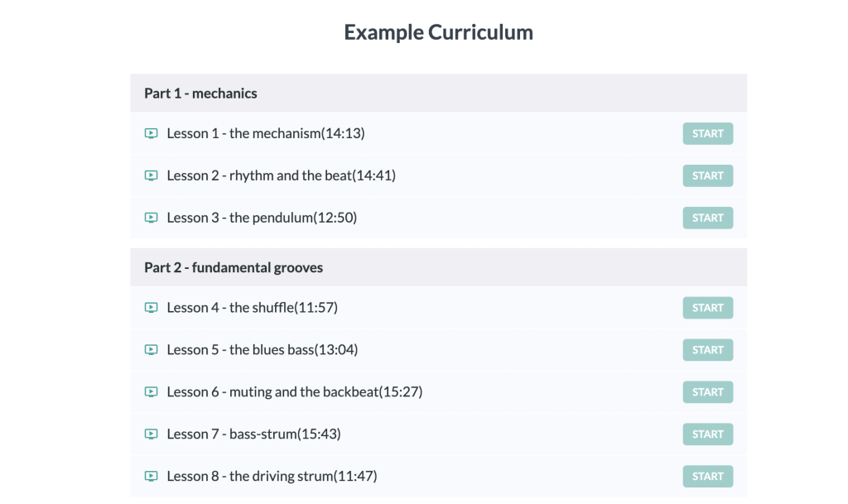This screenshot has width=848, height=504.
Task: Click the bass-strum lesson's video icon
Action: point(151,434)
